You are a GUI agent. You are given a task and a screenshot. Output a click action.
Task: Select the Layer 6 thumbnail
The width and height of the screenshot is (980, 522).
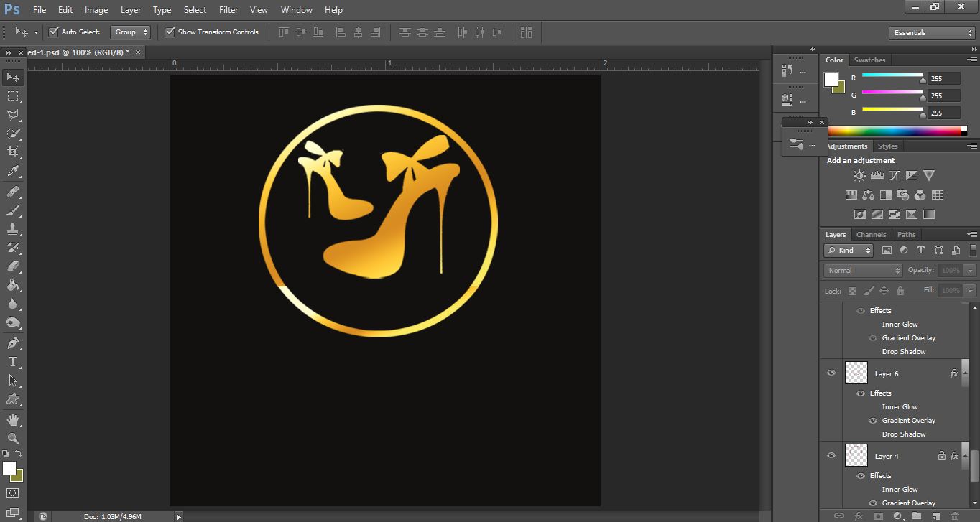[x=856, y=373]
